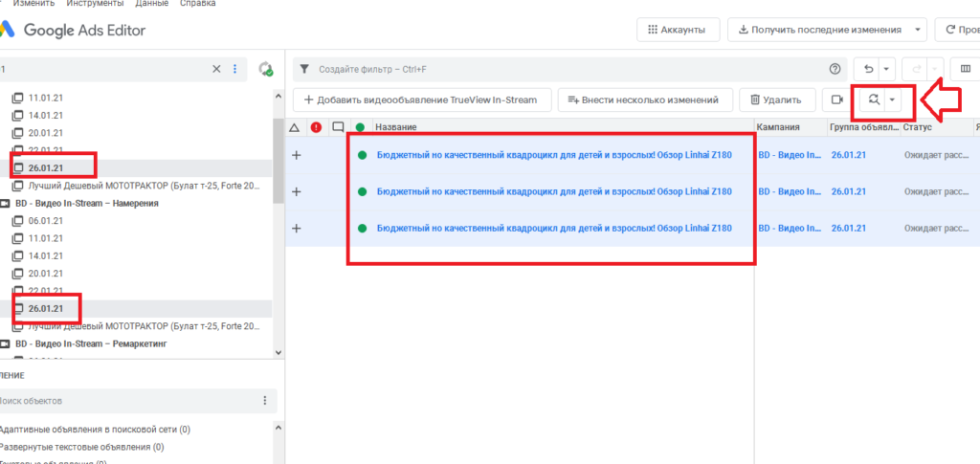The width and height of the screenshot is (980, 464).
Task: Open the Undo history dropdown arrow
Action: pyautogui.click(x=887, y=69)
